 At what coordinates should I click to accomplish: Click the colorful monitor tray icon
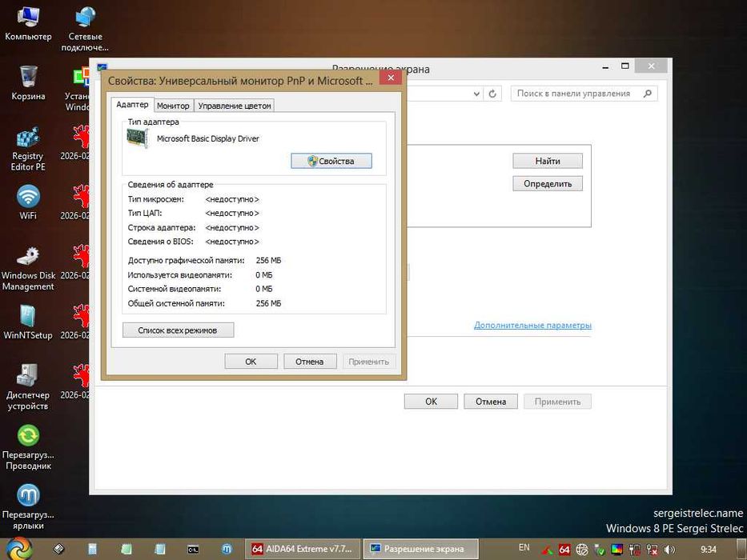coord(617,550)
